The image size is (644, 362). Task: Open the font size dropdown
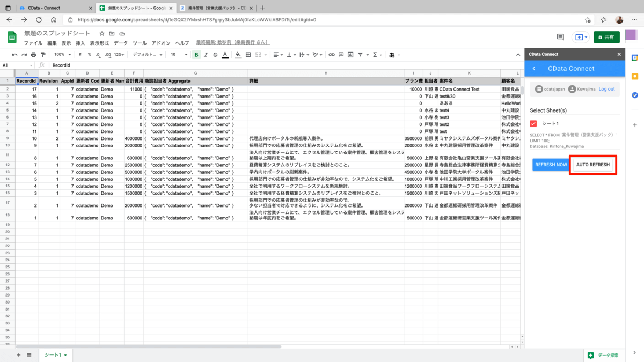[x=179, y=55]
